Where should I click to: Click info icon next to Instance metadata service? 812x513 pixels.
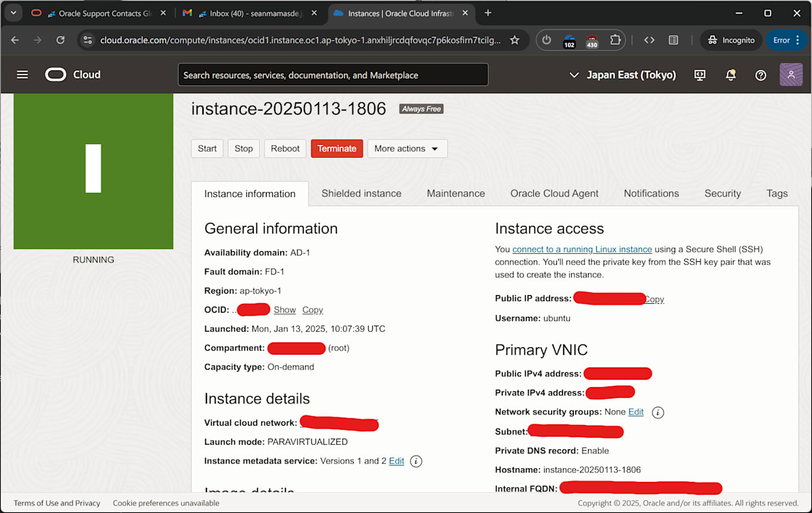416,462
